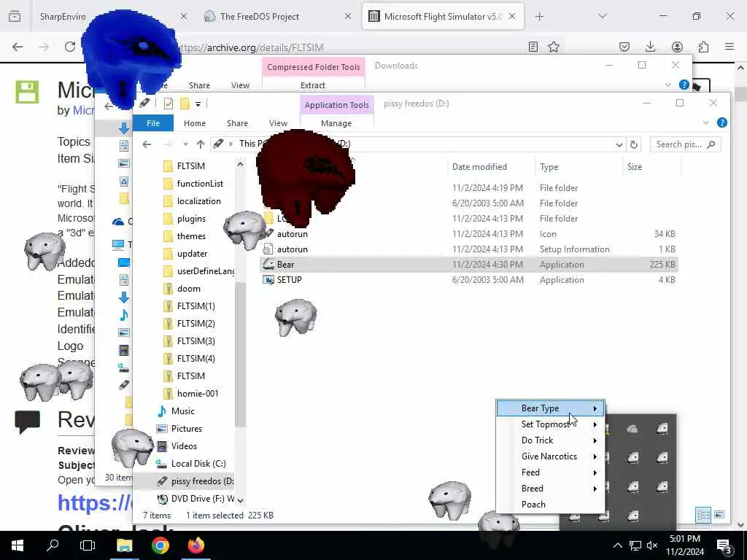Bookmark this page with the star icon
The image size is (747, 560).
click(x=554, y=47)
